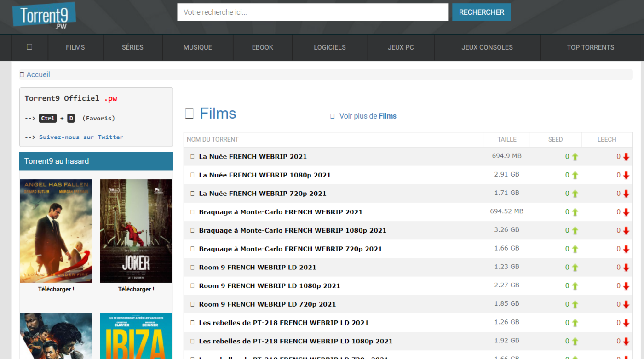
Task: Open the TOP TORRENTS page
Action: 591,47
